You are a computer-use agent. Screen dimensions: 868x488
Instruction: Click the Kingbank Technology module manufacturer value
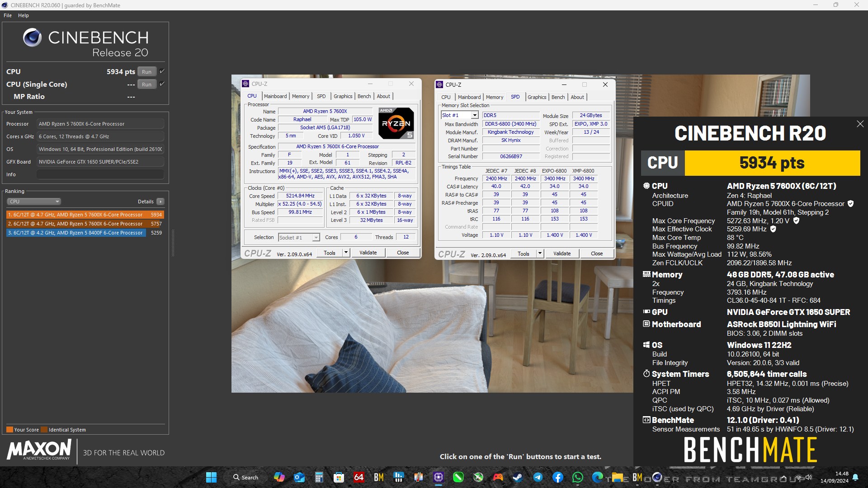click(511, 132)
